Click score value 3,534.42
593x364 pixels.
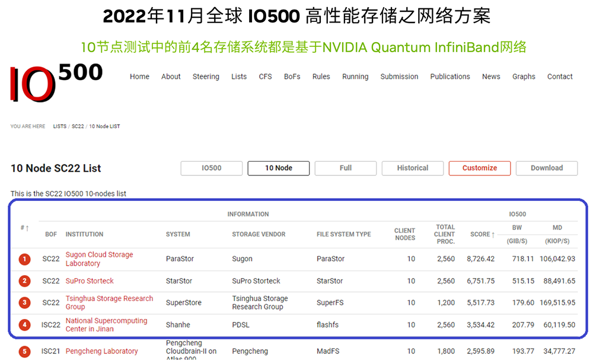click(x=481, y=325)
